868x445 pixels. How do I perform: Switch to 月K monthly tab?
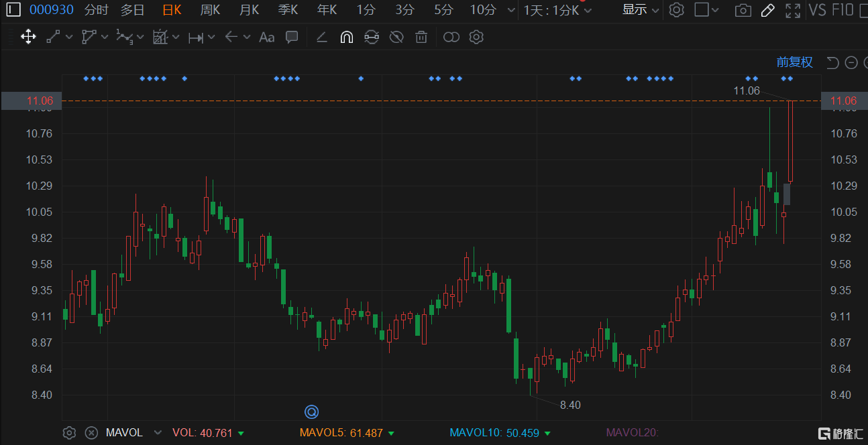(x=249, y=10)
